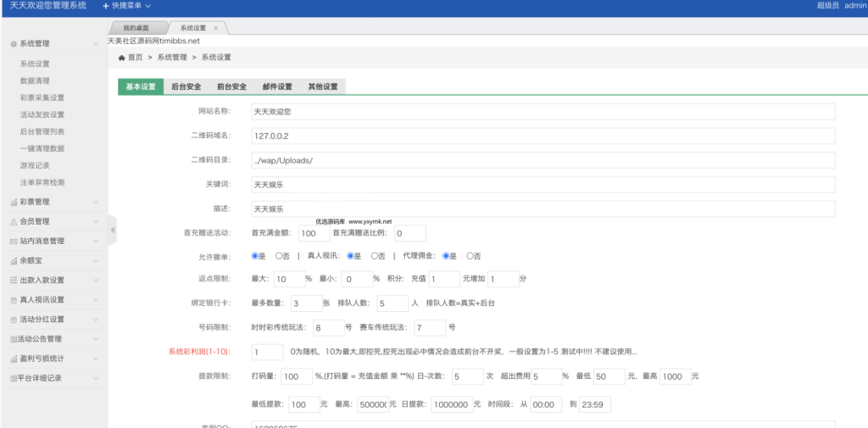Image resolution: width=868 pixels, height=428 pixels.
Task: Open 活动发放设置 in the sidebar
Action: [42, 114]
